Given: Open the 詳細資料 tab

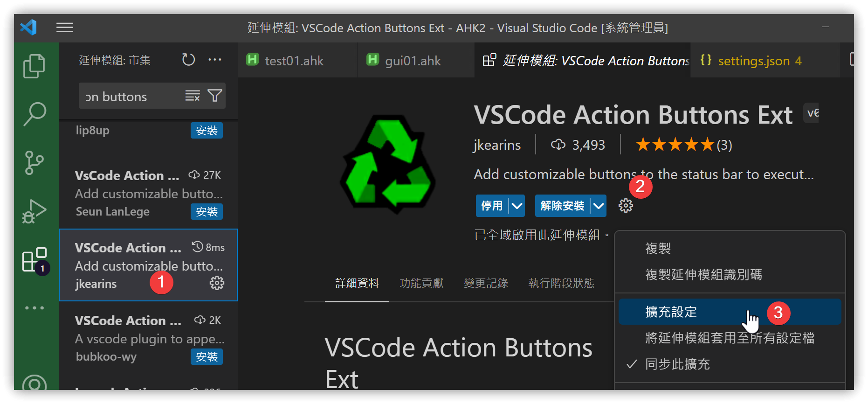Looking at the screenshot, I should pyautogui.click(x=357, y=283).
